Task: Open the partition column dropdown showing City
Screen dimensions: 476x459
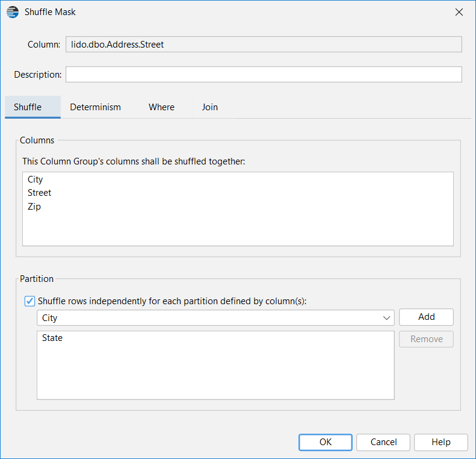Action: point(215,317)
